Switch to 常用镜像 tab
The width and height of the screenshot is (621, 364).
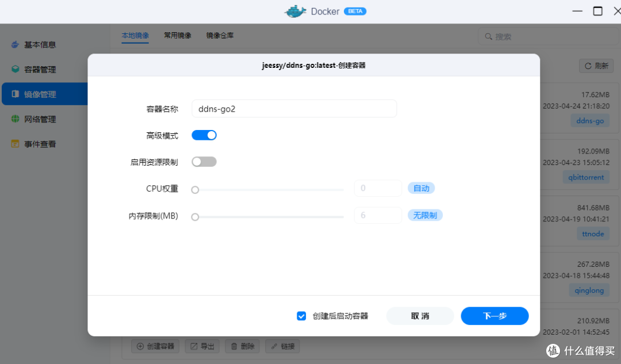click(x=178, y=35)
